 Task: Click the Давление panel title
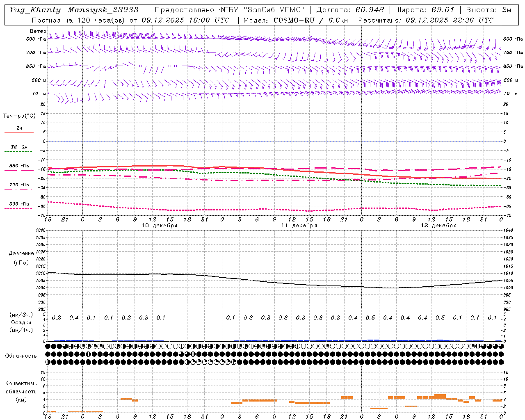click(21, 253)
